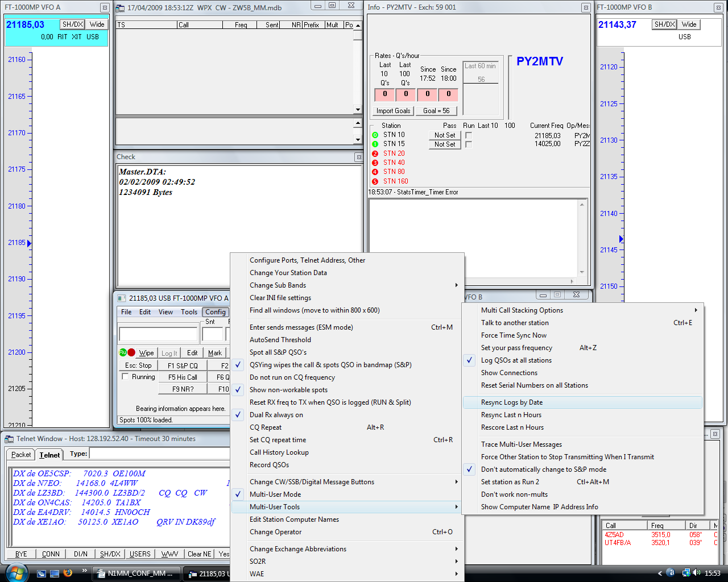The width and height of the screenshot is (728, 582).
Task: Open the Tools menu in Entry window
Action: coord(189,312)
